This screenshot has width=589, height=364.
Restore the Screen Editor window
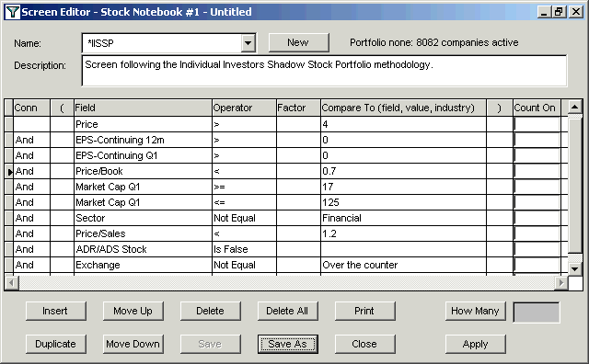[x=559, y=12]
